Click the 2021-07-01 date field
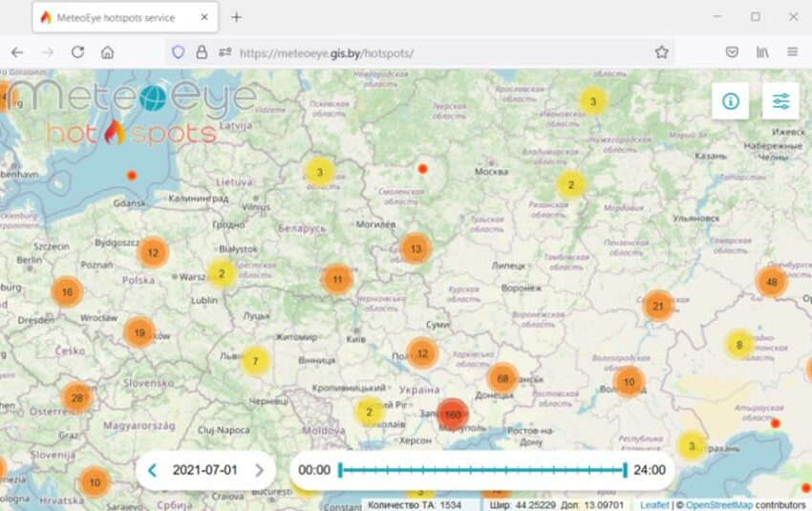Image resolution: width=812 pixels, height=511 pixels. tap(205, 470)
